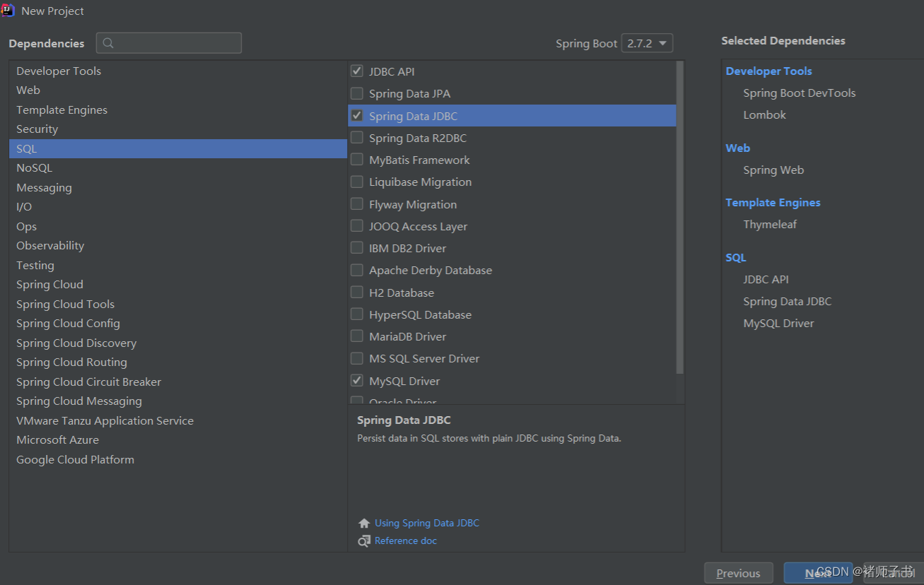The height and width of the screenshot is (585, 924).
Task: Enable the MS SQL Server Driver checkbox
Action: [357, 358]
